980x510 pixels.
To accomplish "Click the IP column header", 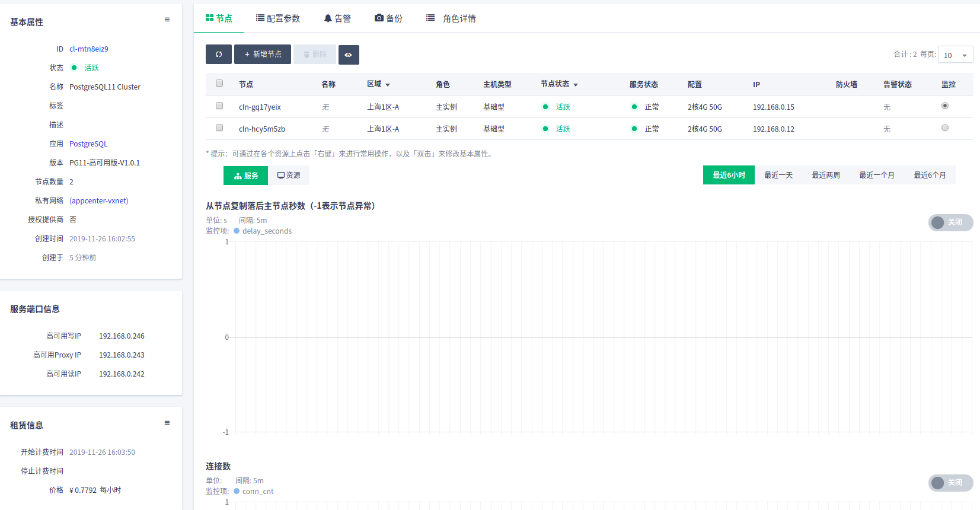I will pos(756,85).
